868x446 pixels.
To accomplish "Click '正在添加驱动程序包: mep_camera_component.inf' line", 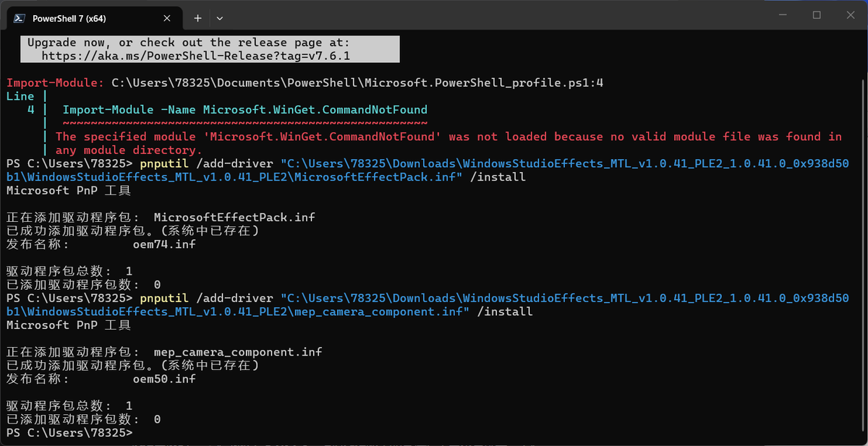I will (x=164, y=352).
